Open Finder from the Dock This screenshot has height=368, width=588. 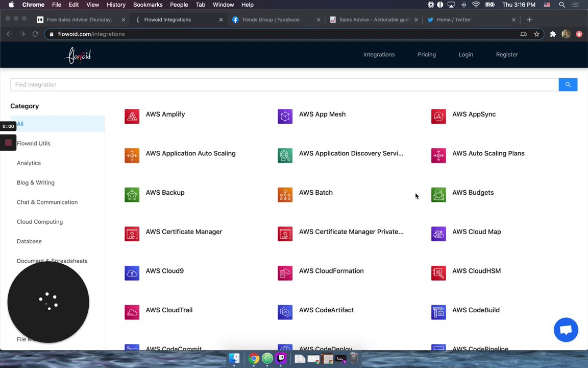pyautogui.click(x=234, y=358)
